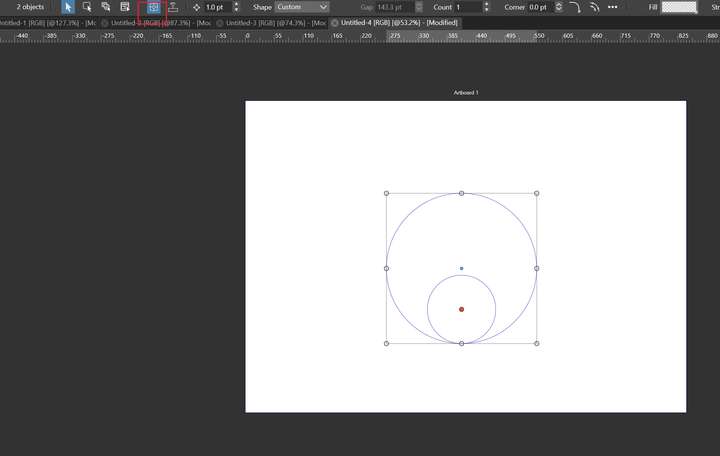Click the Count value field
Viewport: 720px width, 456px height.
point(468,7)
